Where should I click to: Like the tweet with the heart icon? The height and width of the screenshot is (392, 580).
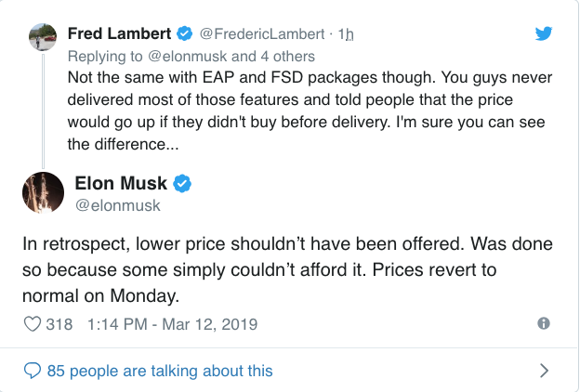[x=33, y=324]
